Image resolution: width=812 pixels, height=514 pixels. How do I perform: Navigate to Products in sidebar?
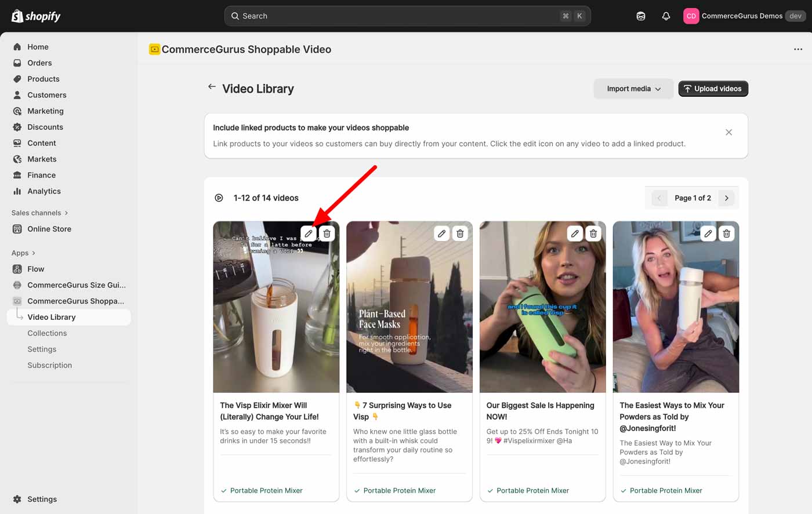click(x=43, y=79)
